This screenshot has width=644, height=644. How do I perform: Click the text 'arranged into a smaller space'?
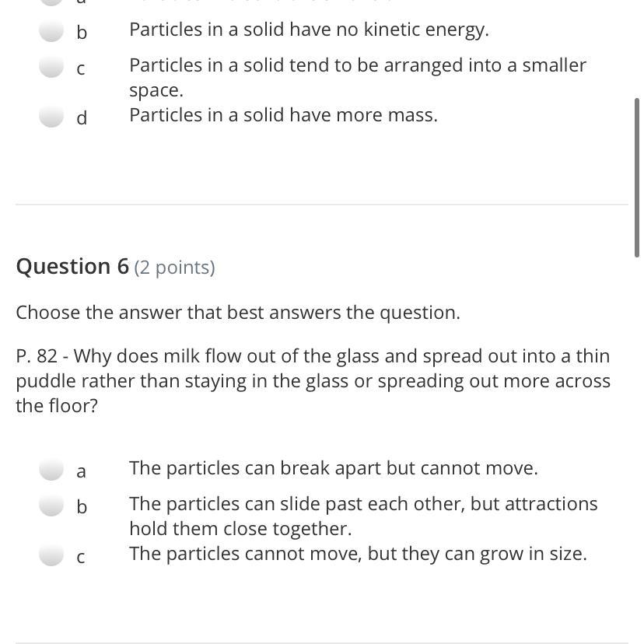358,77
